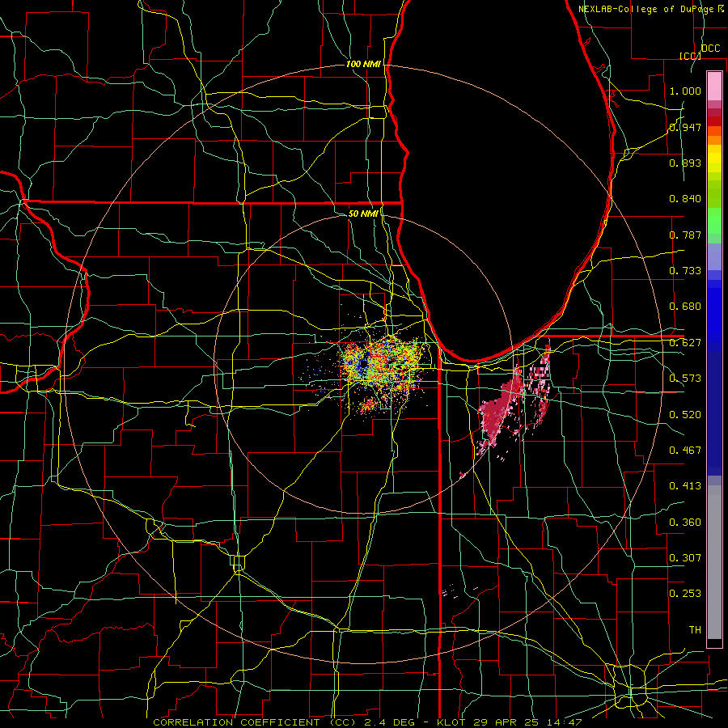
Task: Select the 0.307 scale value
Action: [685, 558]
